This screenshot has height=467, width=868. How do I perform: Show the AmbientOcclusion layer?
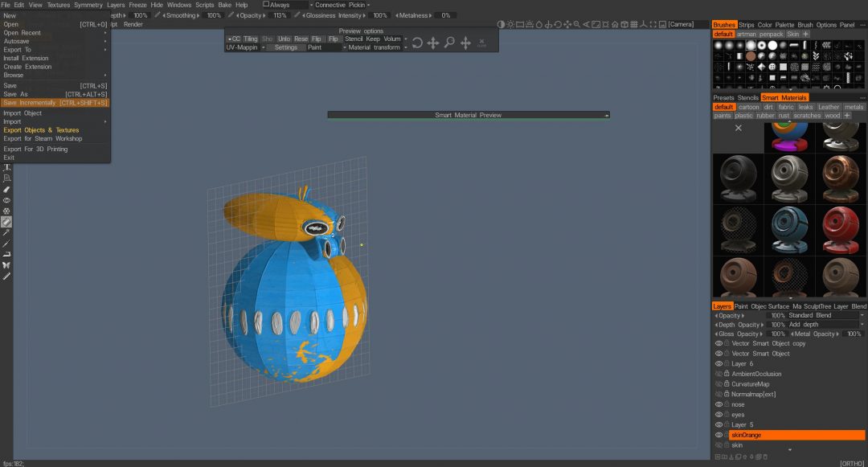[x=719, y=374]
